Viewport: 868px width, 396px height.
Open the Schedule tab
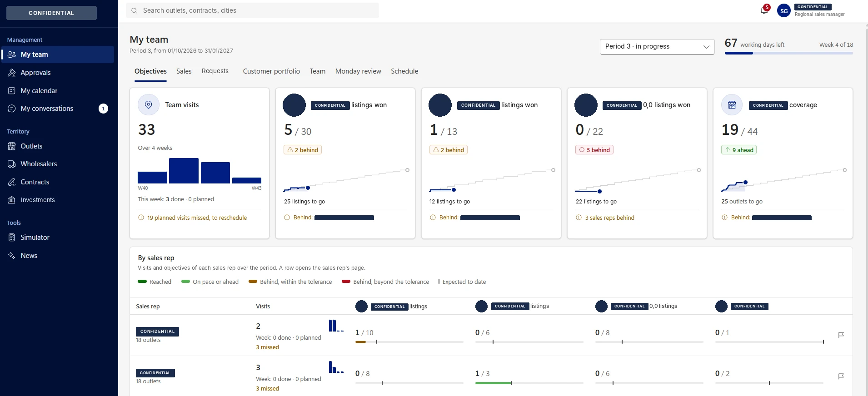click(x=404, y=71)
